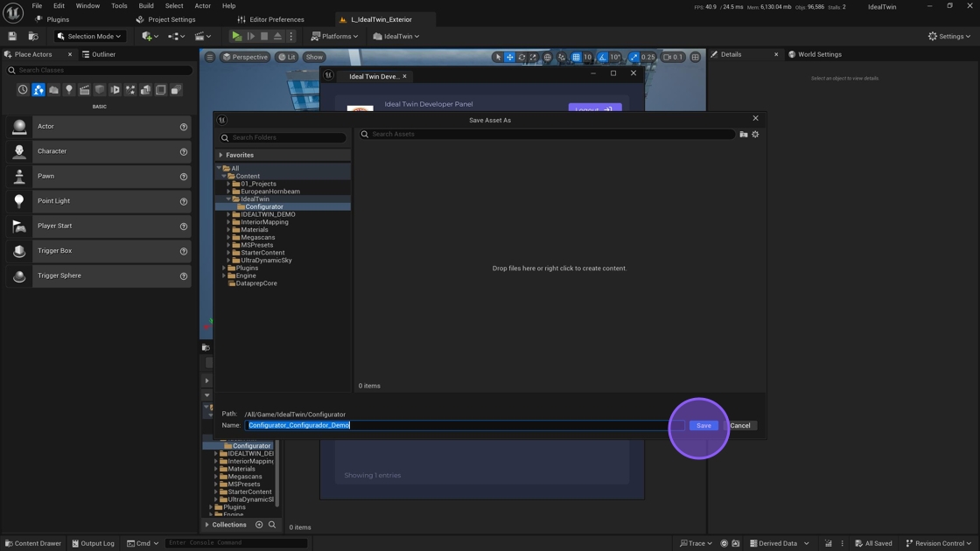Open the Blueprints dropdown in the toolbar
980x551 pixels.
coord(176,36)
